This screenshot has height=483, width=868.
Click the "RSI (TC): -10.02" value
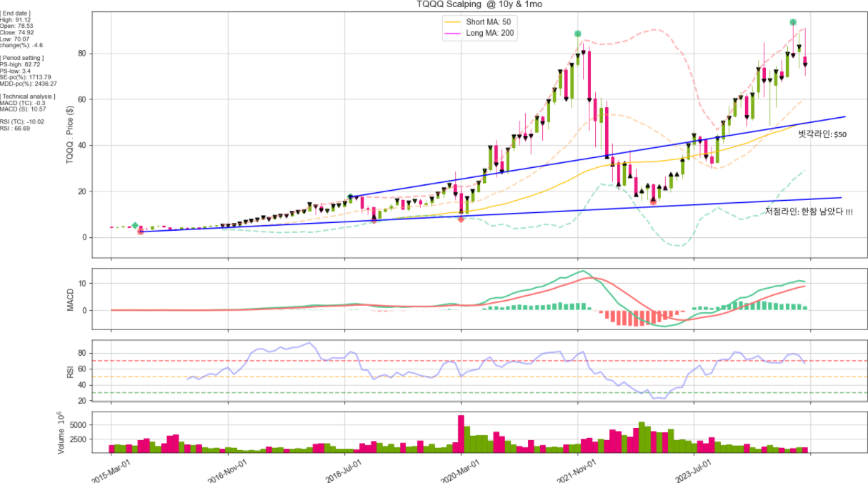tap(22, 121)
